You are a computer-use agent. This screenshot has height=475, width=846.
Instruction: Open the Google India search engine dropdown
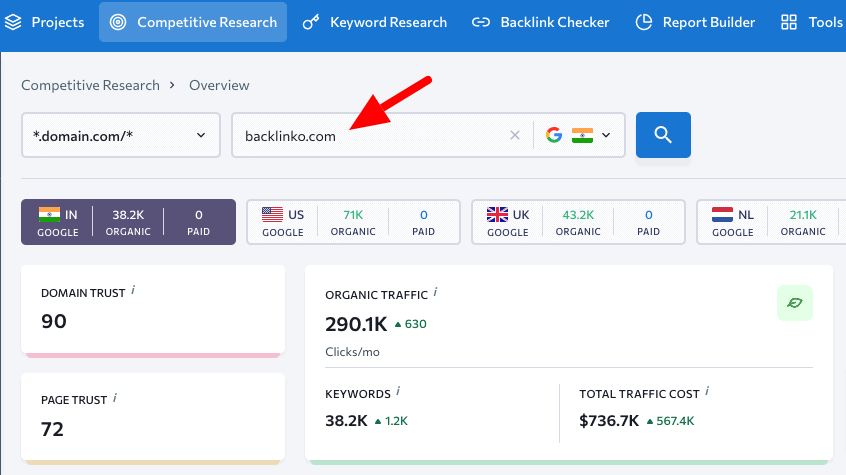pyautogui.click(x=579, y=135)
